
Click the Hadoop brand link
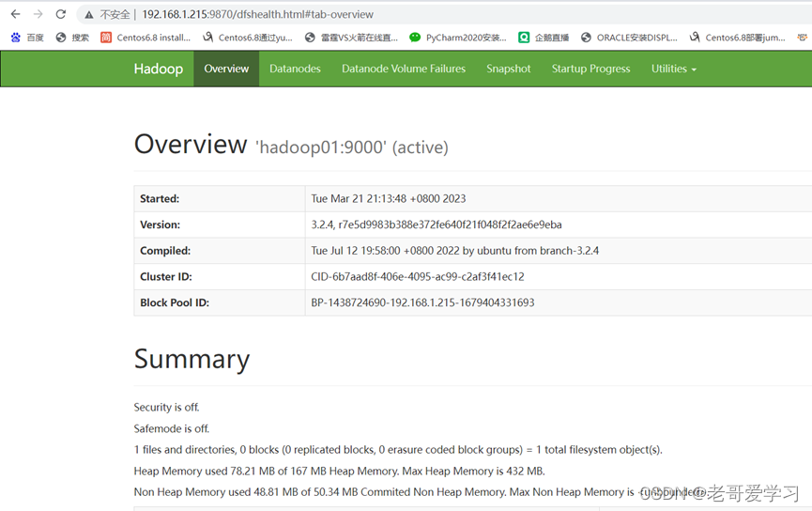click(x=159, y=69)
